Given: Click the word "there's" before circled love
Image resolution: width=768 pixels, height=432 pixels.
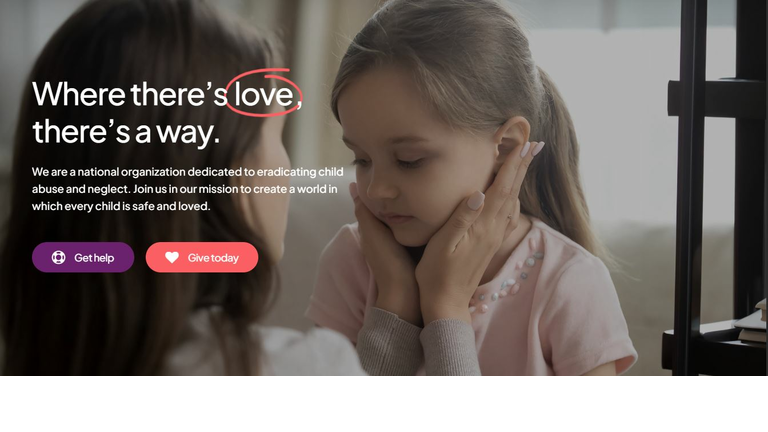Looking at the screenshot, I should point(179,94).
